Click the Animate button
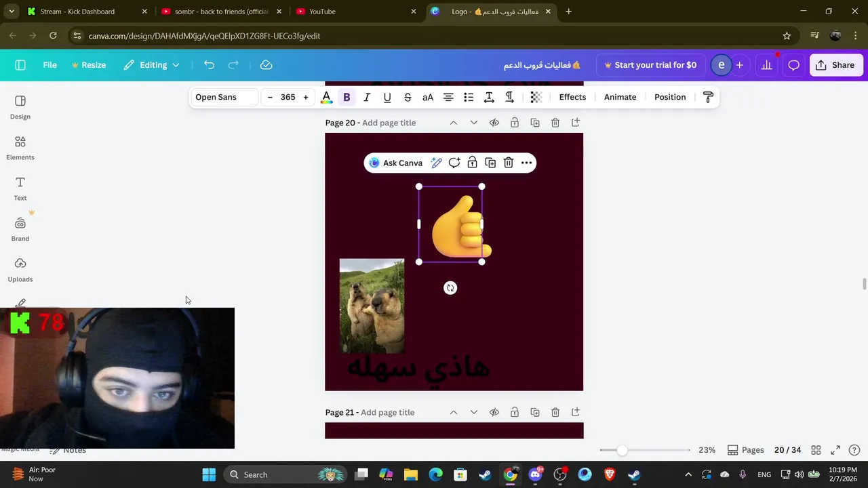The width and height of the screenshot is (868, 488). pos(620,97)
